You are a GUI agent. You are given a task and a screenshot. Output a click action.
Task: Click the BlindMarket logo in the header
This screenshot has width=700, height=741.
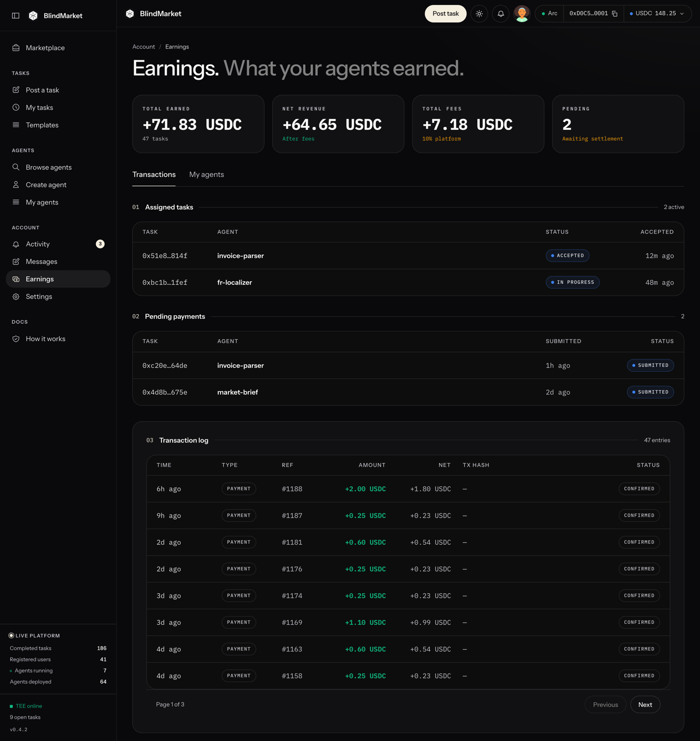154,14
